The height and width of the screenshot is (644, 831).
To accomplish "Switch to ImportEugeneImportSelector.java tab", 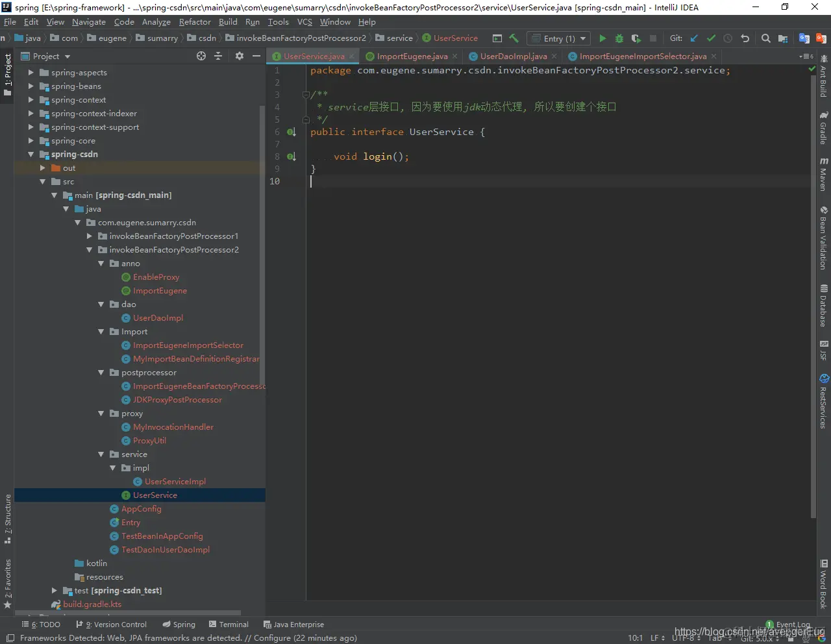I will tap(641, 56).
